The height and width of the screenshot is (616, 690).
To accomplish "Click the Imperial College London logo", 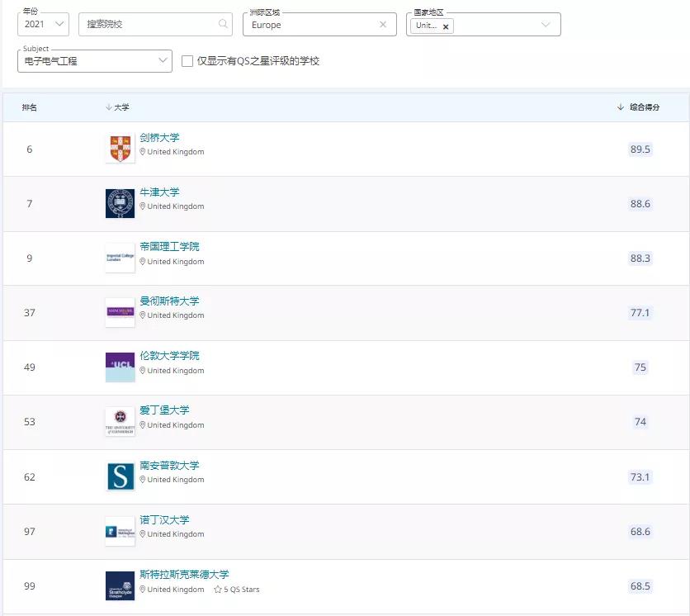I will (121, 258).
